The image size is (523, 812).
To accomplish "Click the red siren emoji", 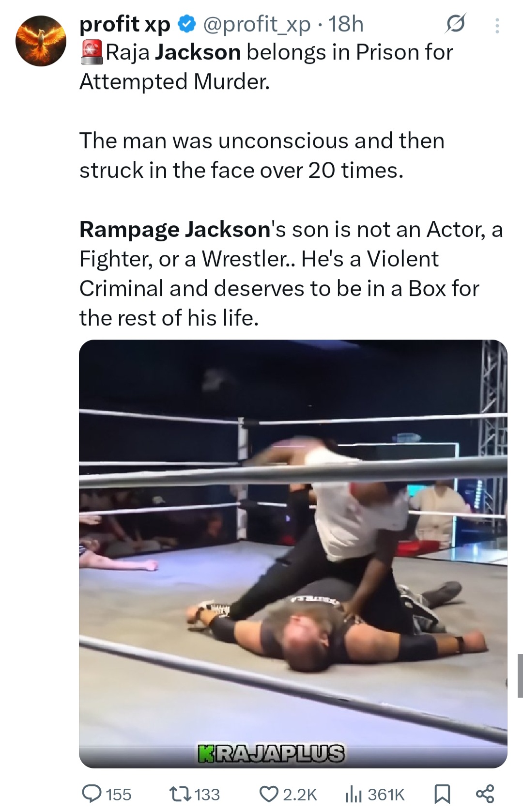I will (x=92, y=52).
